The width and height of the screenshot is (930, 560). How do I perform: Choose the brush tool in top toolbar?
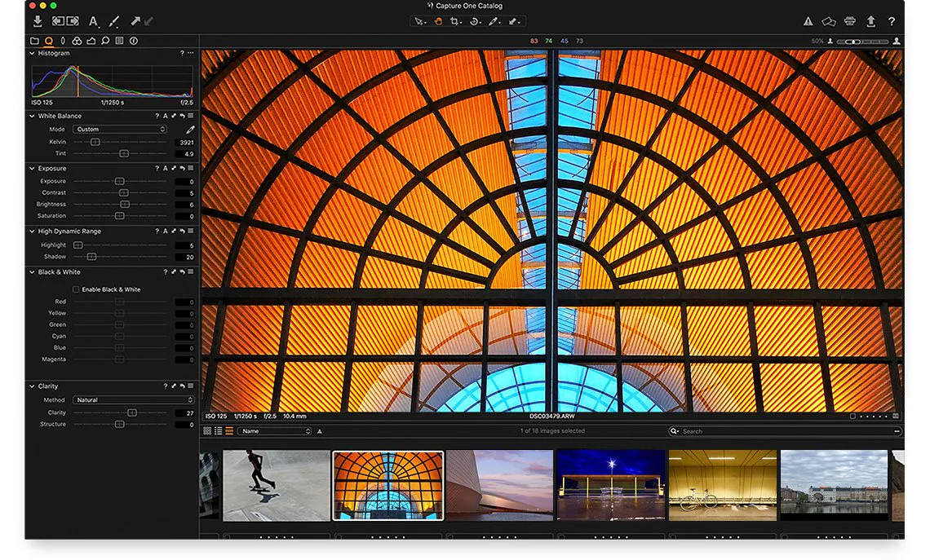point(114,22)
